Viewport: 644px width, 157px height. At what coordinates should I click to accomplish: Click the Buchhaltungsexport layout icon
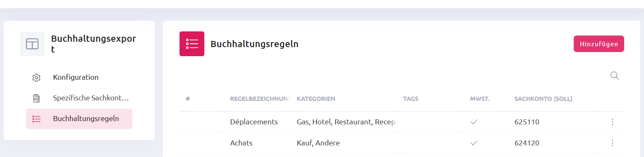pos(32,44)
